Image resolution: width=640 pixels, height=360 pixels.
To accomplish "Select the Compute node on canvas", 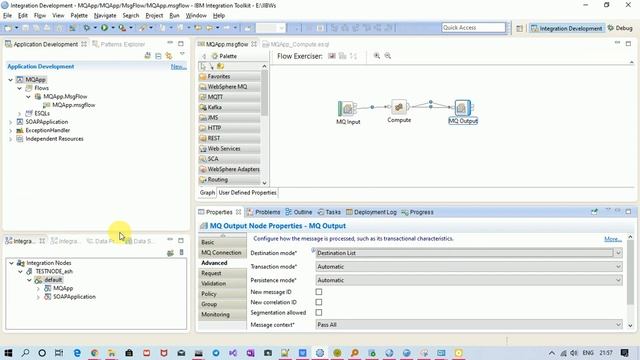I will [x=399, y=107].
